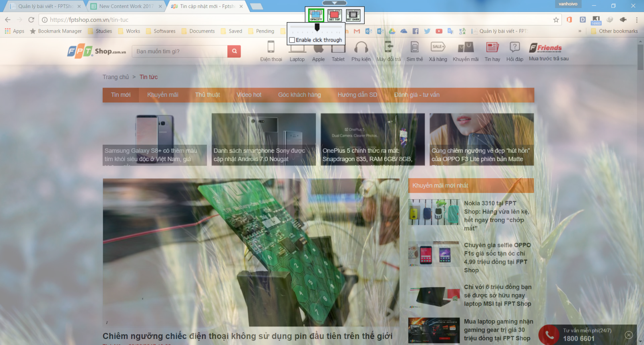Select Góc khách hàng tab
The height and width of the screenshot is (345, 644).
point(299,95)
